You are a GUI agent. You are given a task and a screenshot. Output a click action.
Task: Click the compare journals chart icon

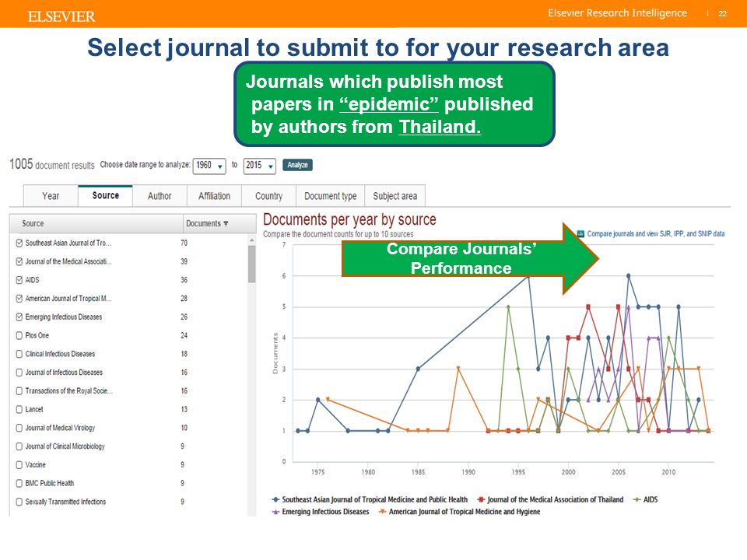point(580,234)
